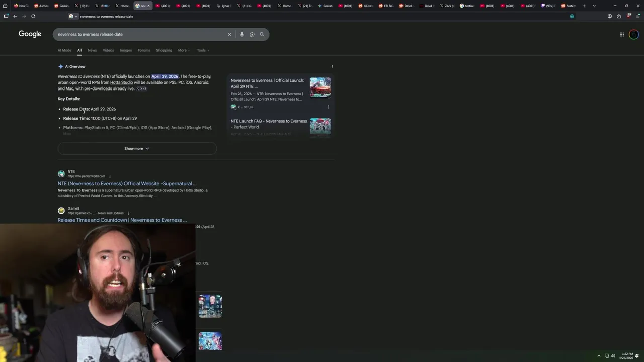Viewport: 644px width, 362px height.
Task: Switch to the tortruc browser tab
Action: tap(468, 6)
